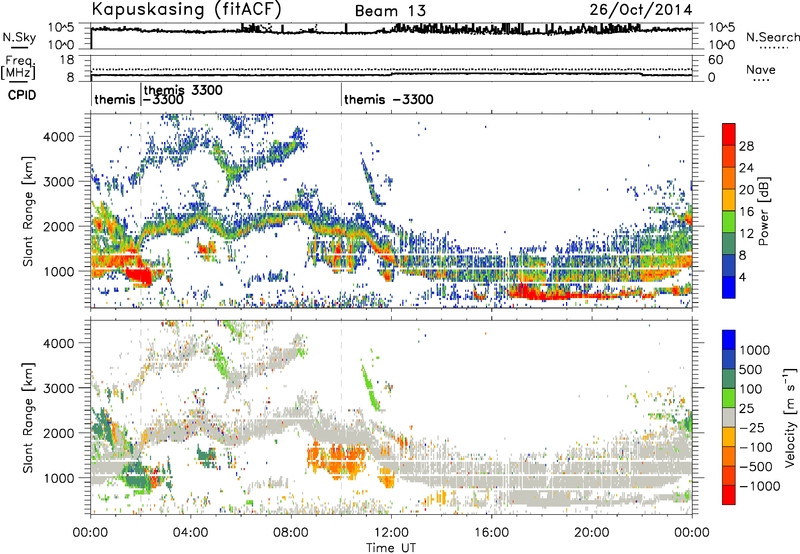
Task: Pick the gray -25 to 25 Velocity segment
Action: pos(729,417)
